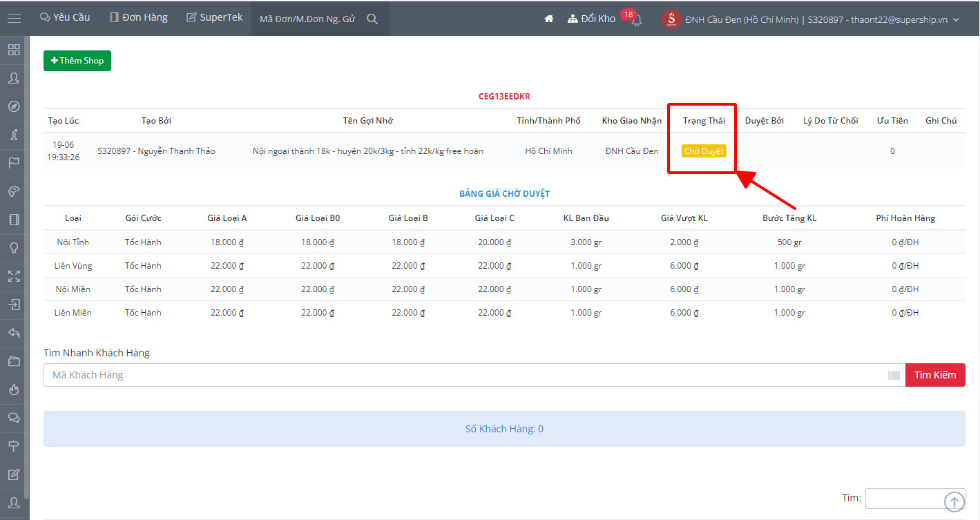The height and width of the screenshot is (520, 980).
Task: Click the barcode icon in customer field
Action: point(894,375)
